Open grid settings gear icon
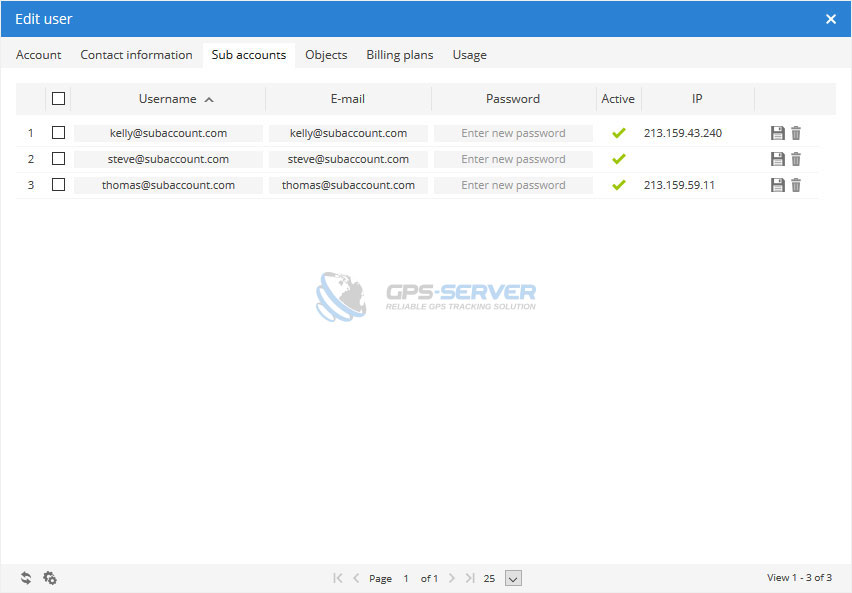This screenshot has height=593, width=852. pyautogui.click(x=50, y=578)
